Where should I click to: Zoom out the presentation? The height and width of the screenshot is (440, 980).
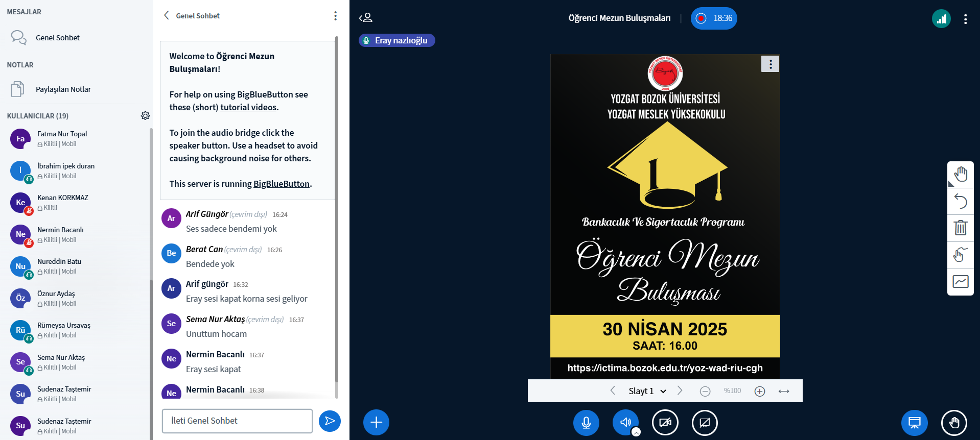(705, 391)
